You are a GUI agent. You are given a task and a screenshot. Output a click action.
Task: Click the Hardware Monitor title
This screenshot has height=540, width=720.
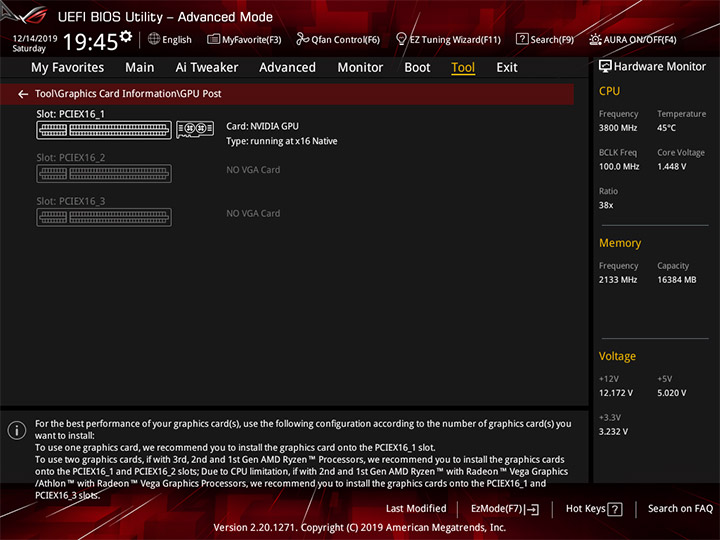(659, 67)
